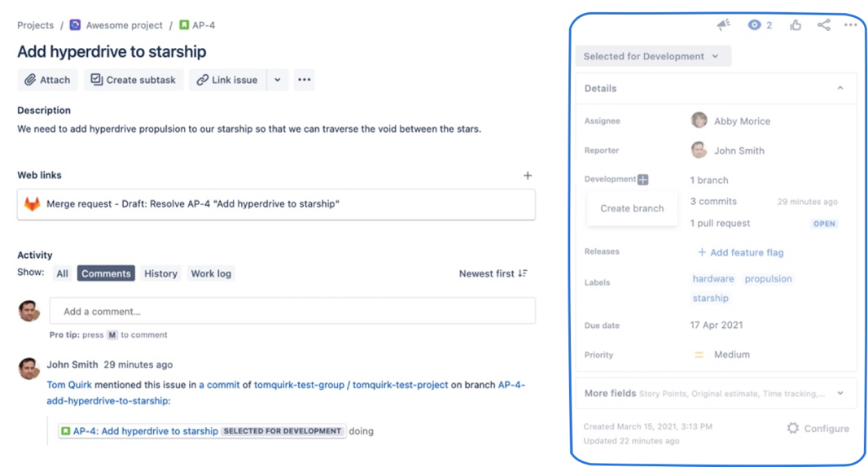Screen dimensions: 868x467
Task: Open Awesome project breadcrumb link
Action: (x=124, y=25)
